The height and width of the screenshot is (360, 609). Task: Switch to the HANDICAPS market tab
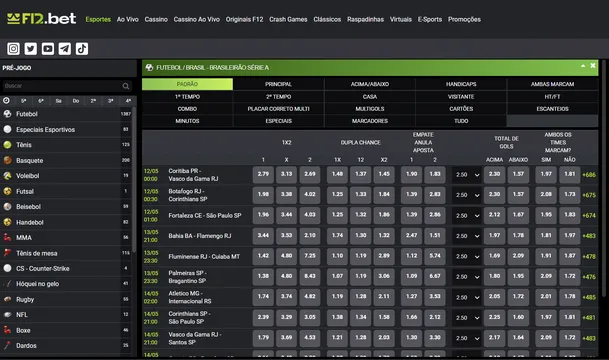click(461, 84)
